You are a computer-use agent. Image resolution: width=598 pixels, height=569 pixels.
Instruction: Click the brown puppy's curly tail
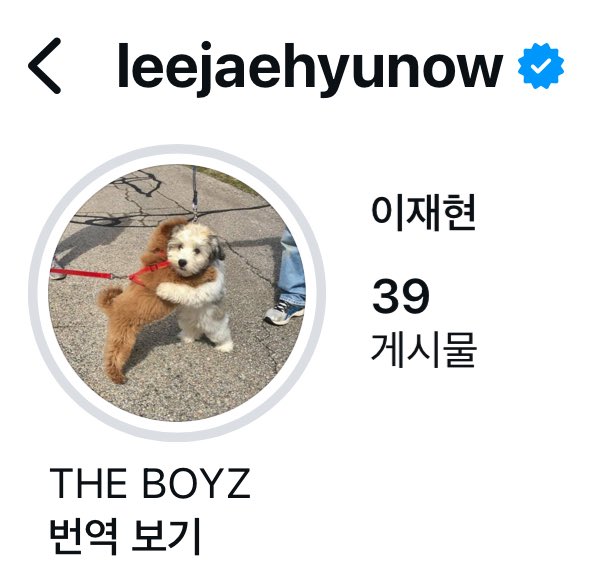point(109,298)
